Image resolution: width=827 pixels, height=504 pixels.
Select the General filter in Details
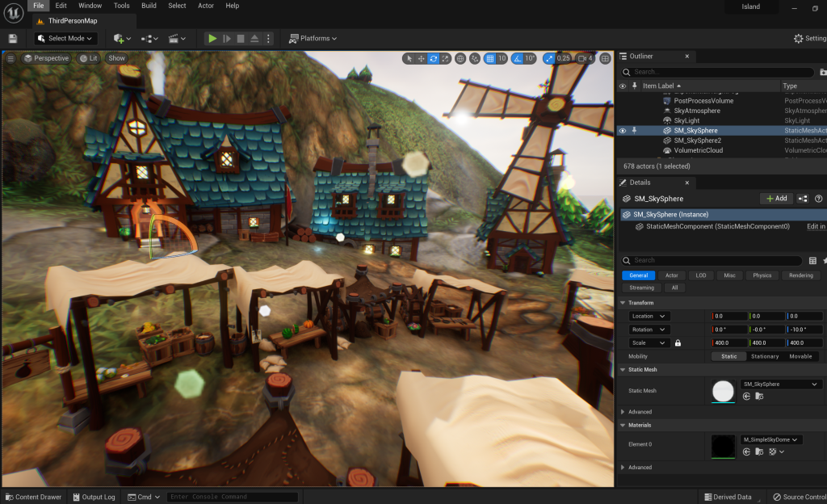(x=638, y=275)
